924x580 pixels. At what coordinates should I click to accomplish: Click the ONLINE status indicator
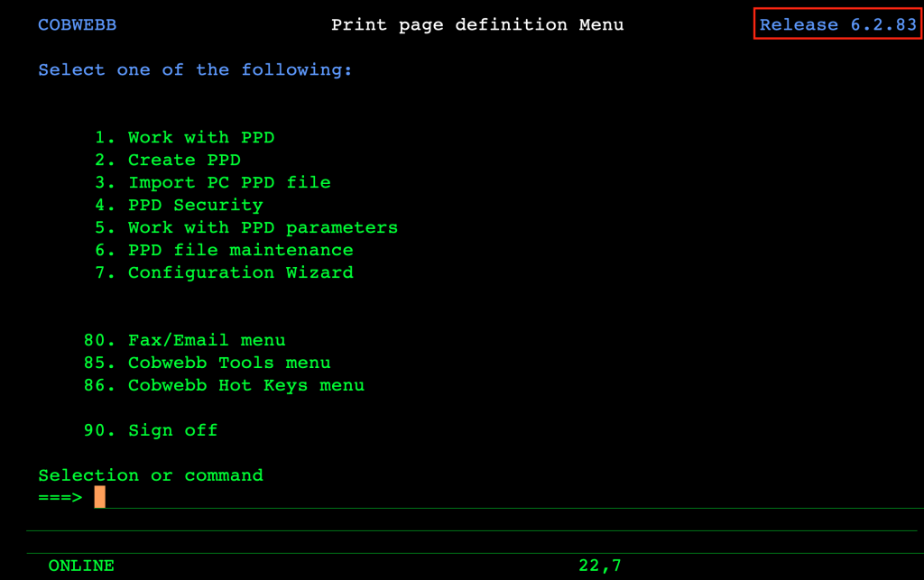(81, 566)
